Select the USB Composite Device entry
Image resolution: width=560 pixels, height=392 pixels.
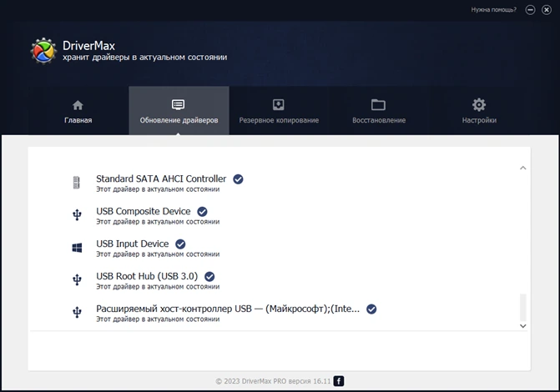pos(144,211)
